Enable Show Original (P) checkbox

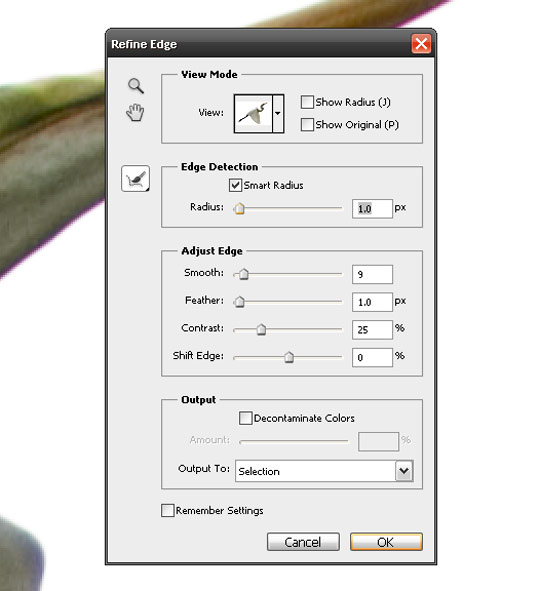tap(307, 124)
